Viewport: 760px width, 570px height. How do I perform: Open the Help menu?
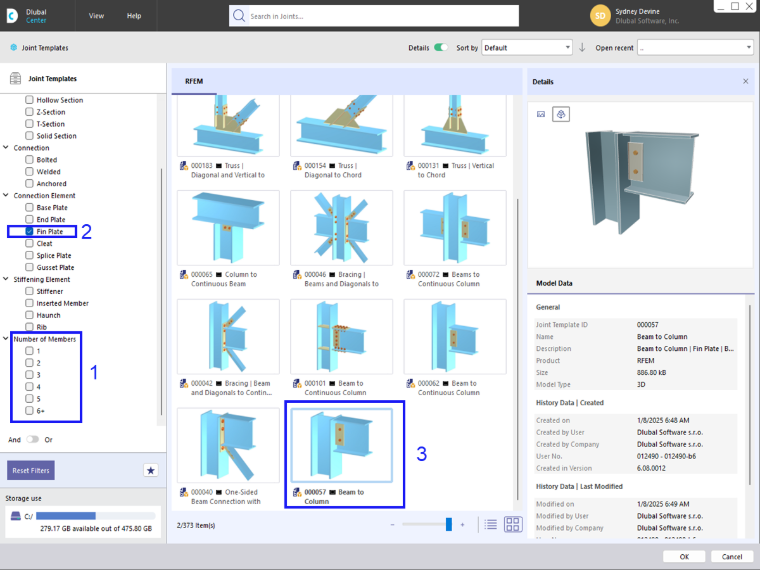click(134, 16)
